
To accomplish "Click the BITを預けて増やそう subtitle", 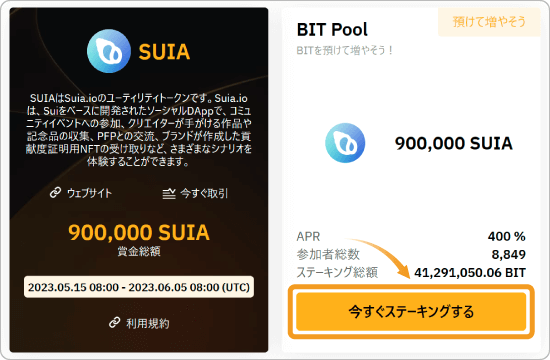I will (x=344, y=51).
